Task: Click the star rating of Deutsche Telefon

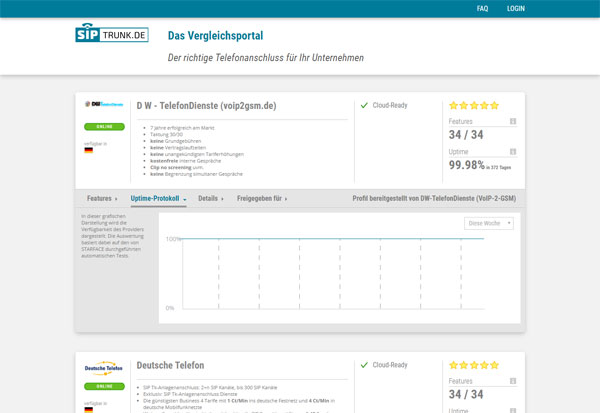Action: click(x=474, y=365)
